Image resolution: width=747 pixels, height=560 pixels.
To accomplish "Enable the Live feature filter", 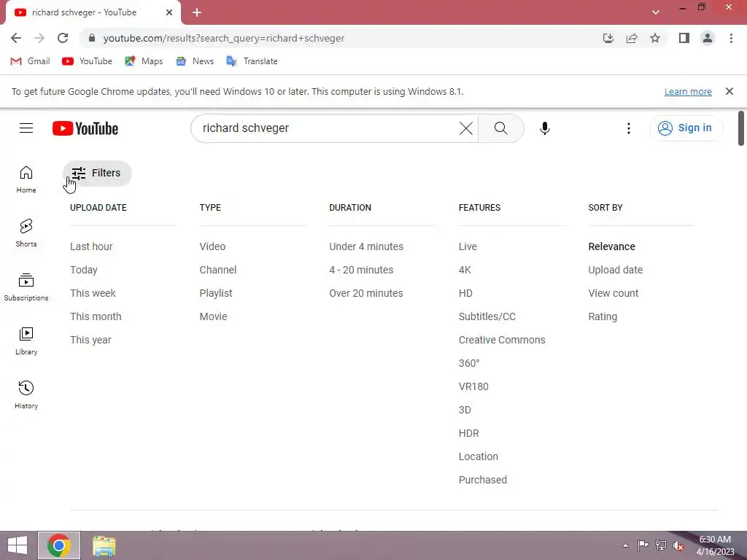I will click(x=468, y=246).
